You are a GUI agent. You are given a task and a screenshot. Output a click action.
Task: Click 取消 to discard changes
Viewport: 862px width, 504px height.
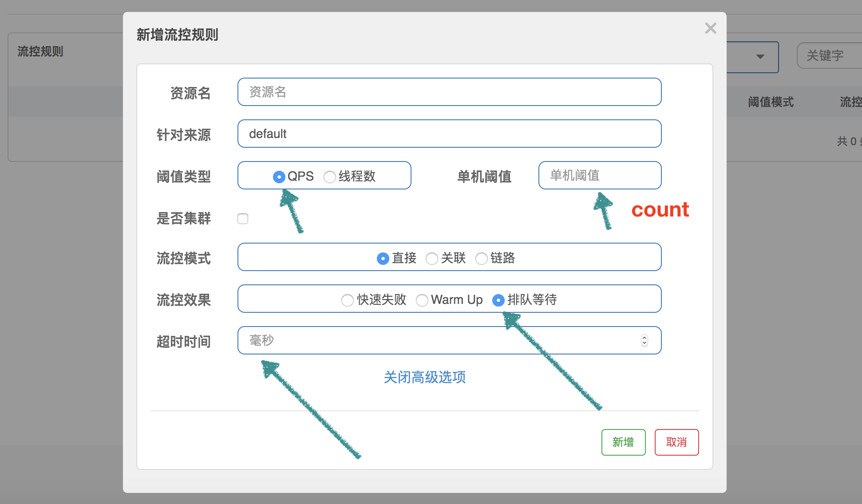676,443
